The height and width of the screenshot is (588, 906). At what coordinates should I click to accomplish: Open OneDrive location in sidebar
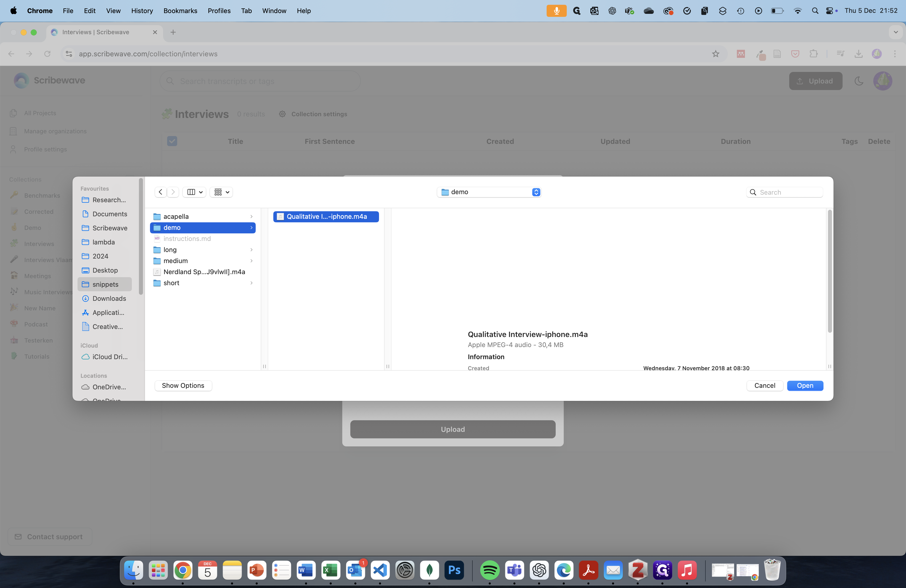click(105, 387)
